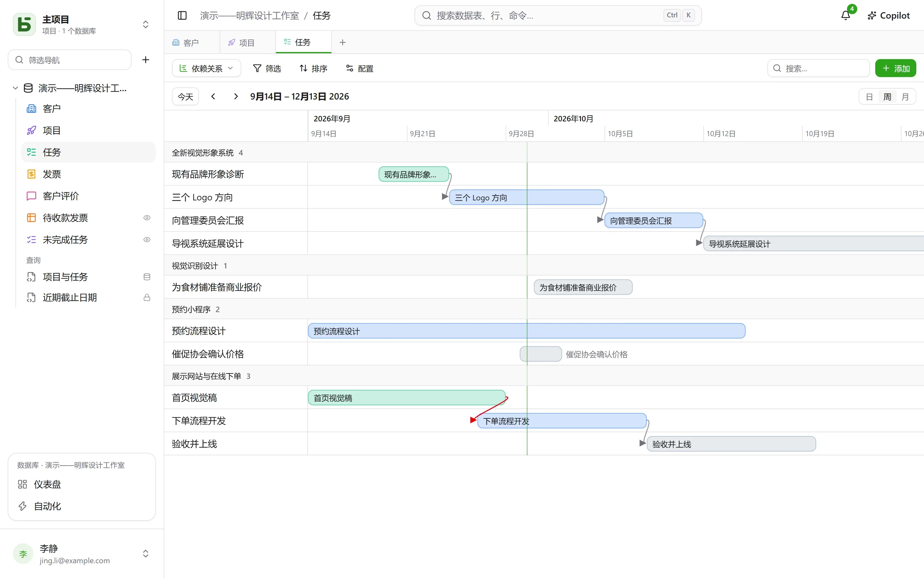Open the 项目与任务 query
Screen dimensions: 924x578
[88, 276]
